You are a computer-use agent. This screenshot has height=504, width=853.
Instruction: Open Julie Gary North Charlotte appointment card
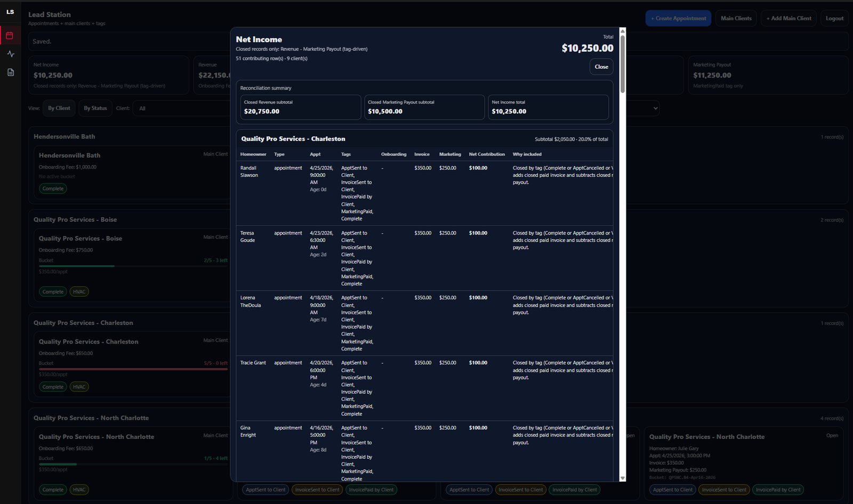tap(744, 464)
